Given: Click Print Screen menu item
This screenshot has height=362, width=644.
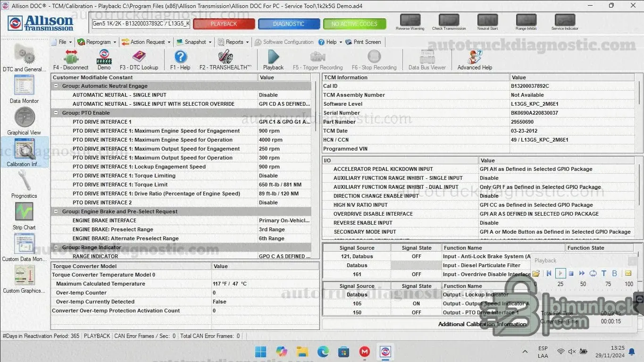Looking at the screenshot, I should coord(363,42).
